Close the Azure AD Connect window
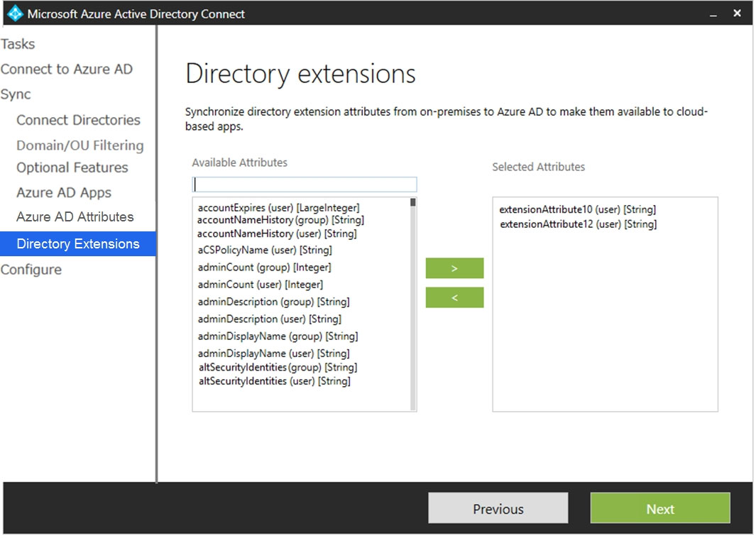This screenshot has width=756, height=538. pyautogui.click(x=738, y=13)
